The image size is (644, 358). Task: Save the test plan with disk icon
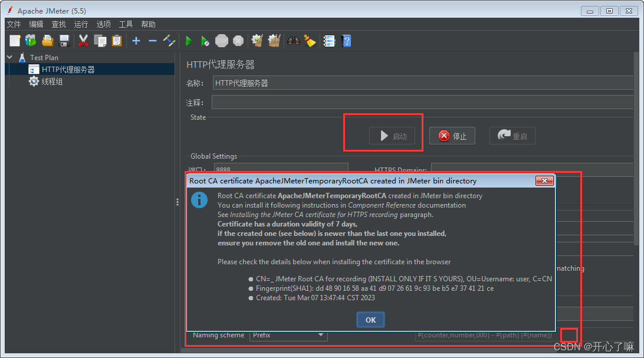(64, 41)
